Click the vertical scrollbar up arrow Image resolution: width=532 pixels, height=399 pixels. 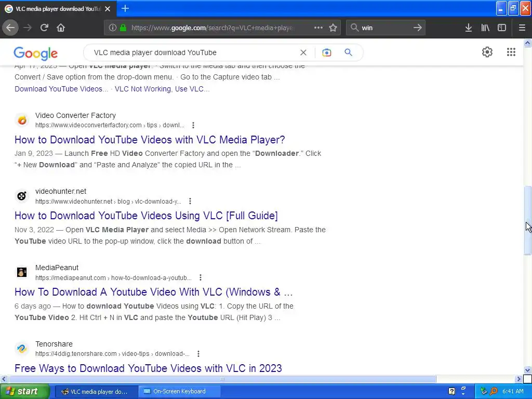[527, 43]
